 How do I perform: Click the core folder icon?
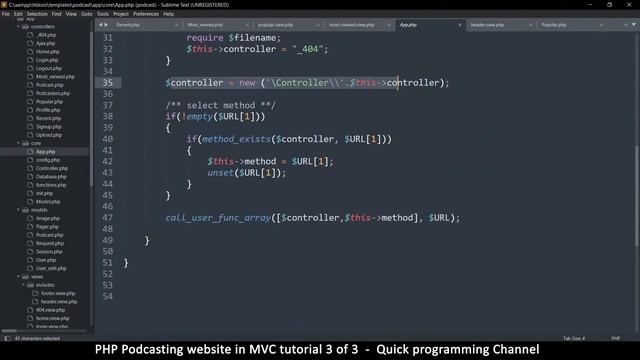coord(25,143)
